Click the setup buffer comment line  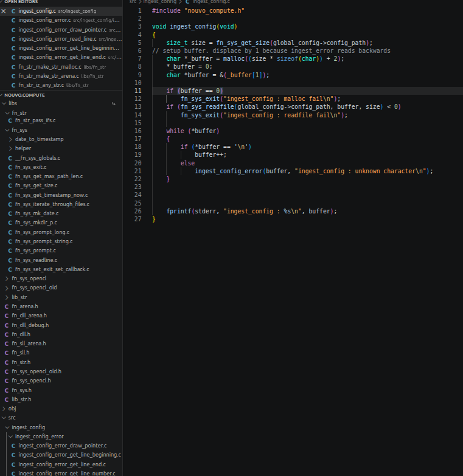[271, 50]
